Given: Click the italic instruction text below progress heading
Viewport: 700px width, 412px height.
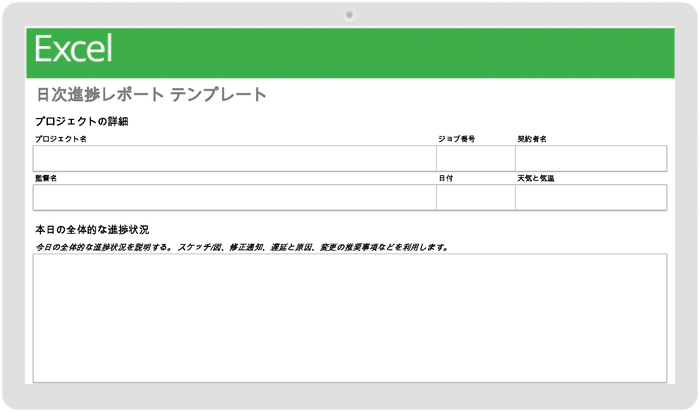Looking at the screenshot, I should click(242, 247).
